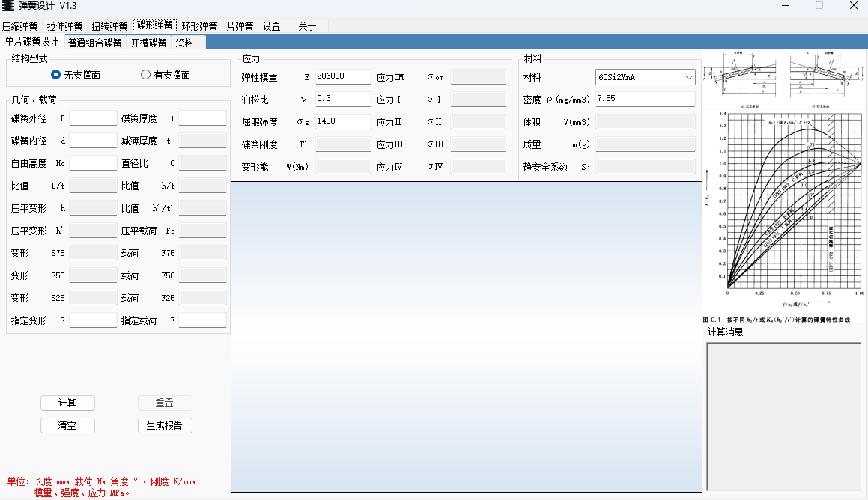Image resolution: width=868 pixels, height=500 pixels.
Task: Open the 环形弹簧 menu
Action: [198, 25]
